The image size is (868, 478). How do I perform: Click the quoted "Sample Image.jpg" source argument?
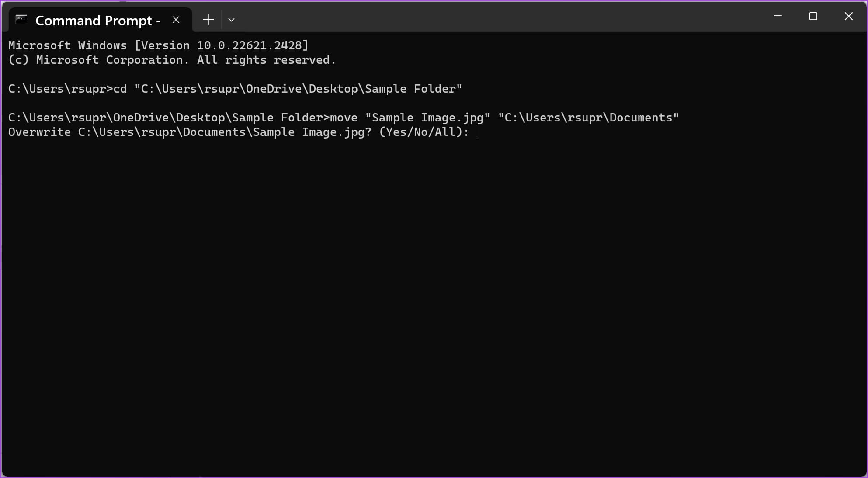tap(427, 118)
